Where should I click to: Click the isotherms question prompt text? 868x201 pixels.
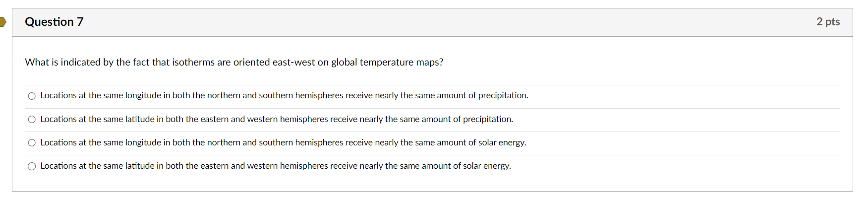(234, 62)
